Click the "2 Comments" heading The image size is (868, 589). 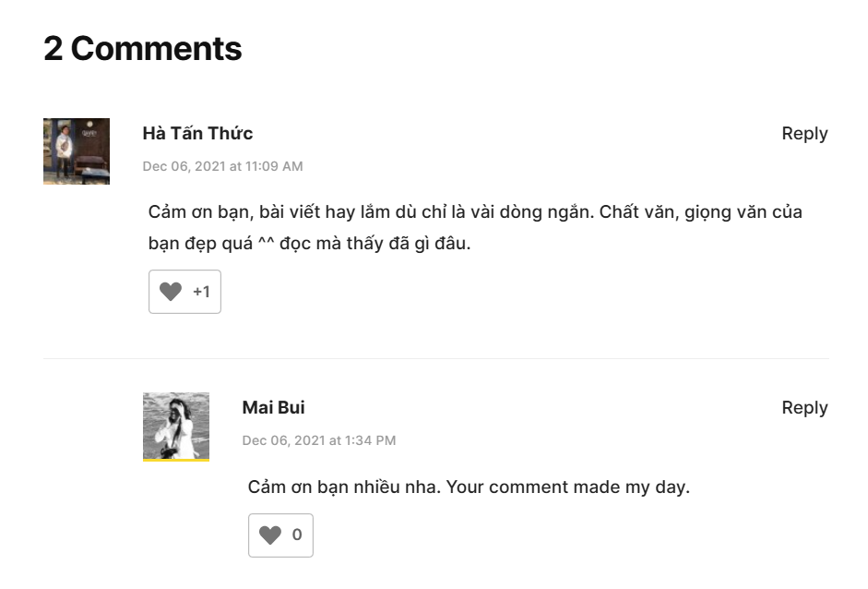tap(142, 48)
